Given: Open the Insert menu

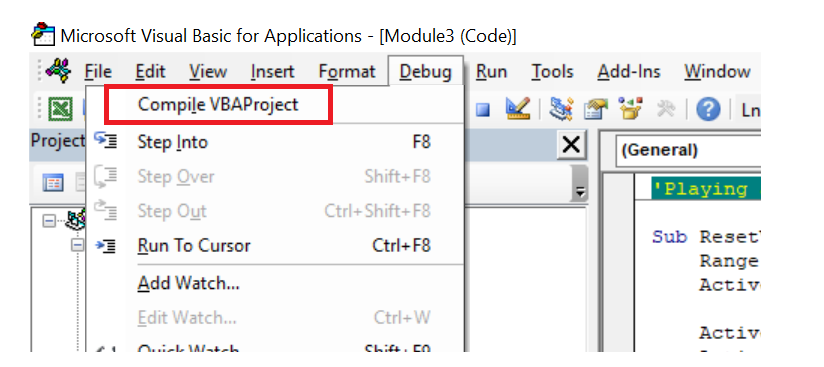Looking at the screenshot, I should pyautogui.click(x=272, y=72).
